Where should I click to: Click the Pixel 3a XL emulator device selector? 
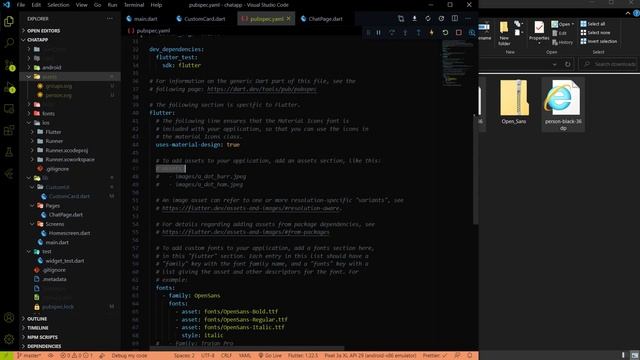point(370,356)
